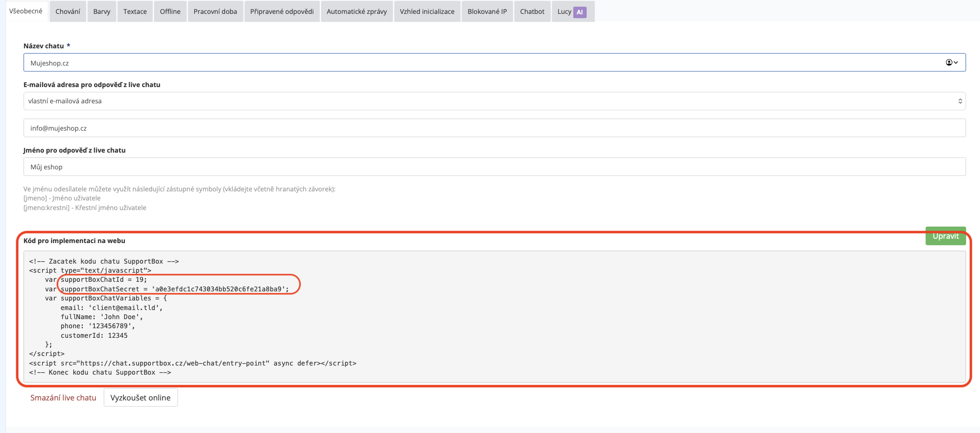The image size is (980, 433).
Task: Go to the Textace tab
Action: (135, 11)
